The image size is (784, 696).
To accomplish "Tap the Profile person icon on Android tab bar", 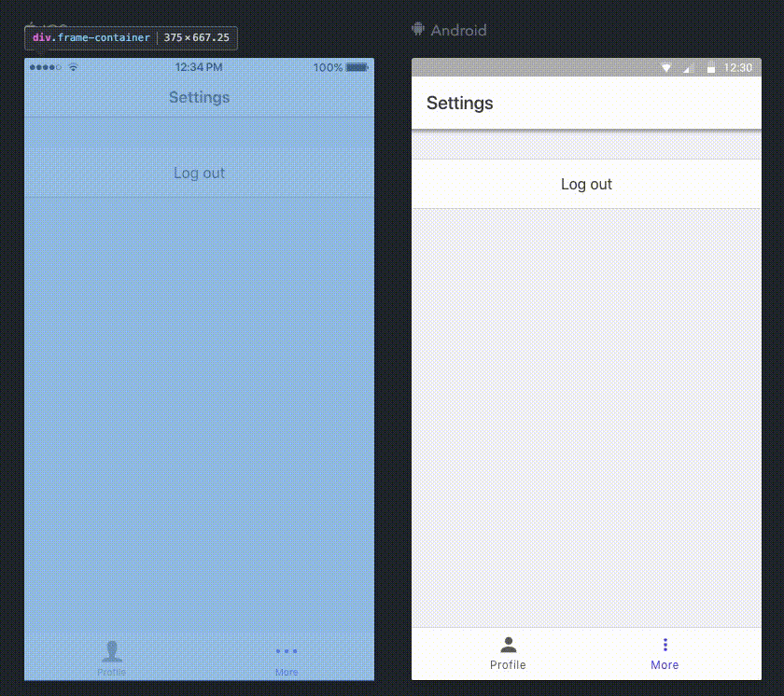I will click(508, 643).
